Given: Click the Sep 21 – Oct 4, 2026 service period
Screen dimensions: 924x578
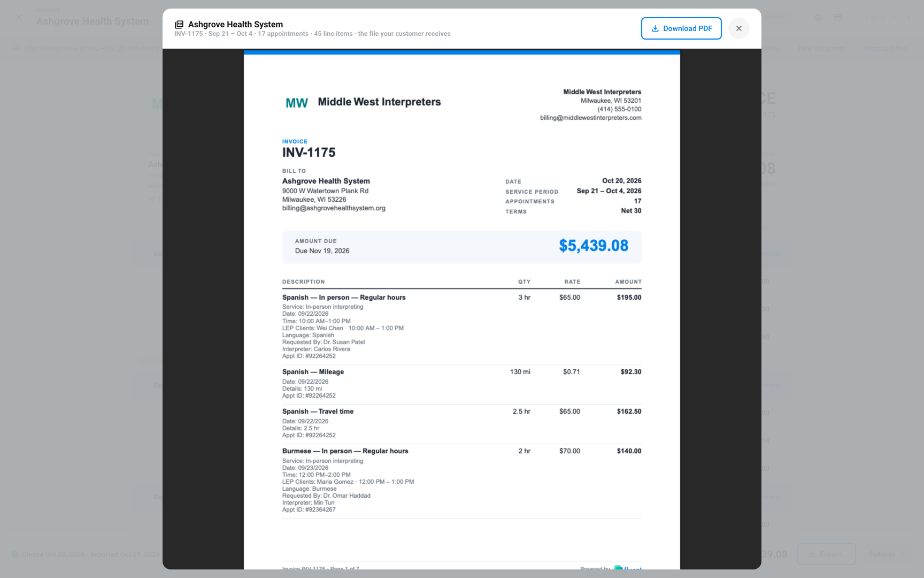Looking at the screenshot, I should tap(609, 191).
